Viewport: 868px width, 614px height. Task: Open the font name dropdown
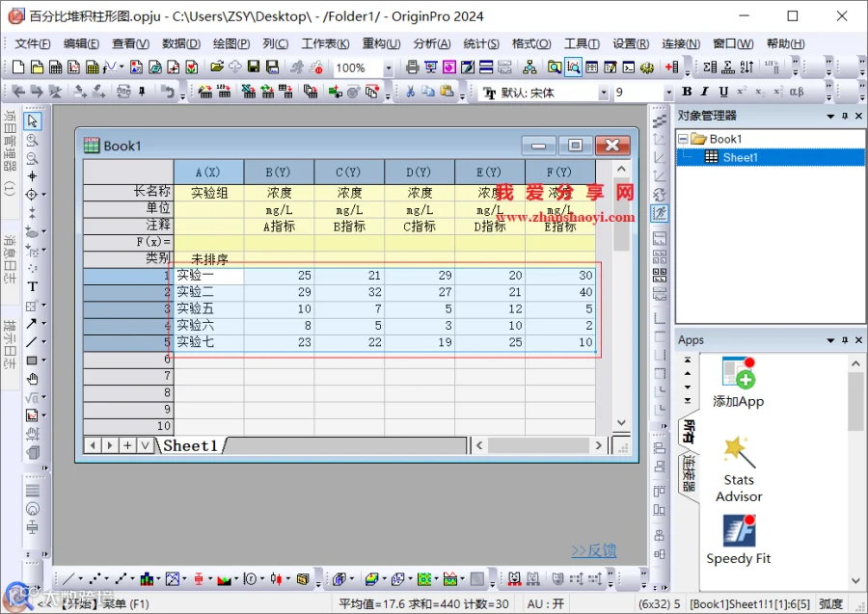coord(604,93)
